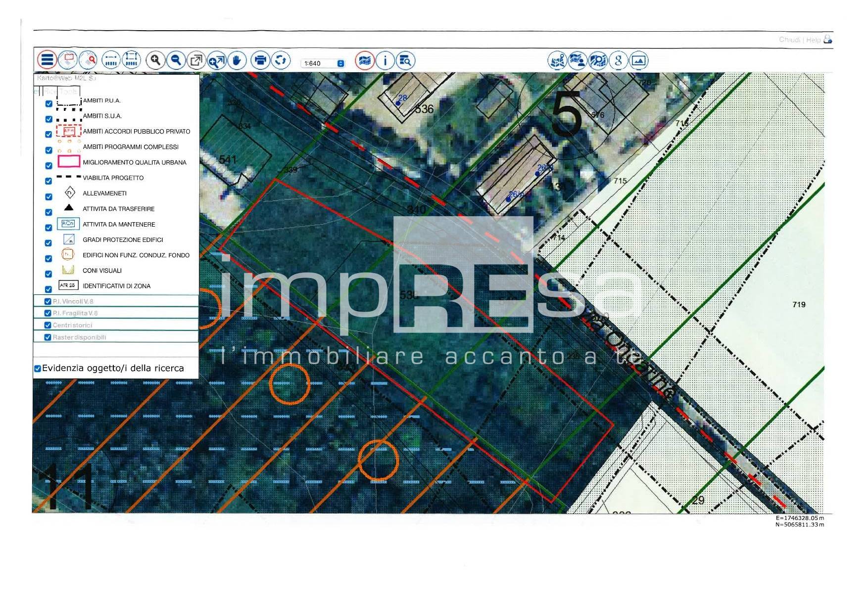The width and height of the screenshot is (868, 614).
Task: Open the layers menu hamburger icon
Action: [47, 60]
